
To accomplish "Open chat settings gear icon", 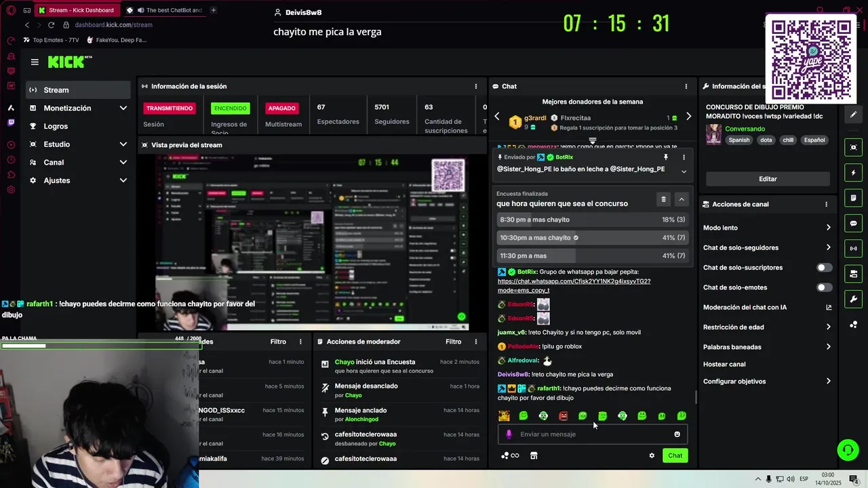I will [x=652, y=455].
